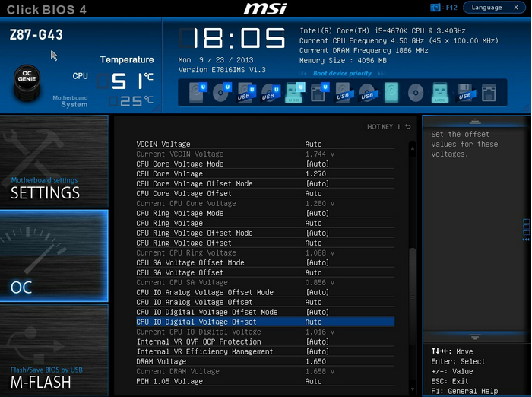Select the CPU Ring Voltage Offset row
This screenshot has height=397, width=532.
(x=265, y=243)
